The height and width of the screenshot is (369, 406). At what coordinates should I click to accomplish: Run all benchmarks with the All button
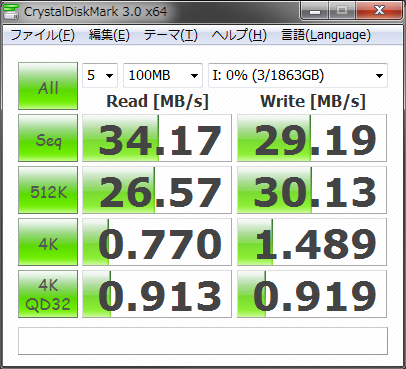[48, 86]
